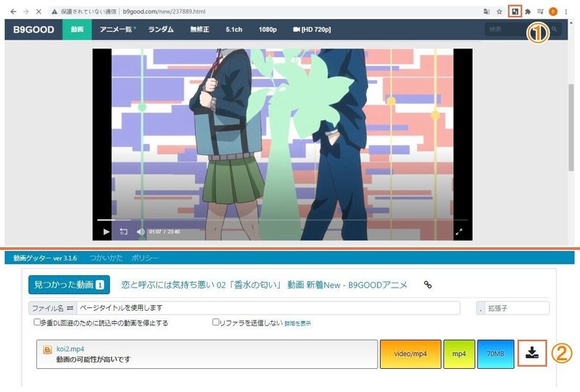This screenshot has height=392, width=580.
Task: Click the 10-second rewind icon
Action: pyautogui.click(x=123, y=232)
